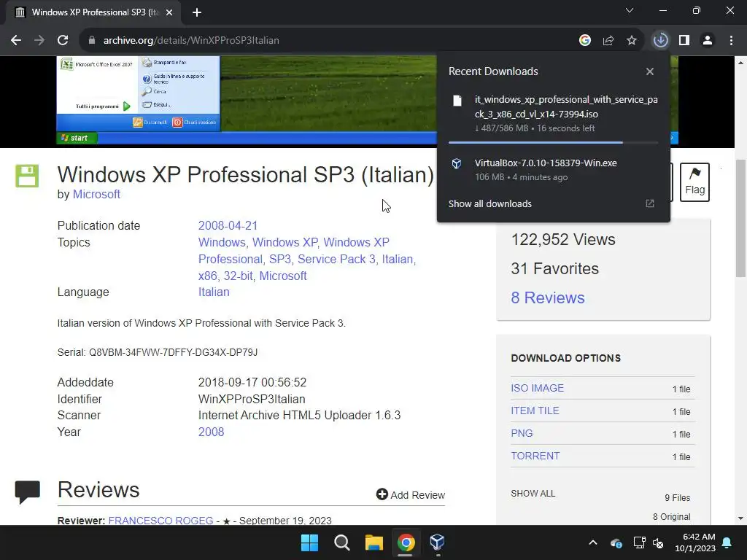
Task: Click the green floppy software icon
Action: pos(27,176)
